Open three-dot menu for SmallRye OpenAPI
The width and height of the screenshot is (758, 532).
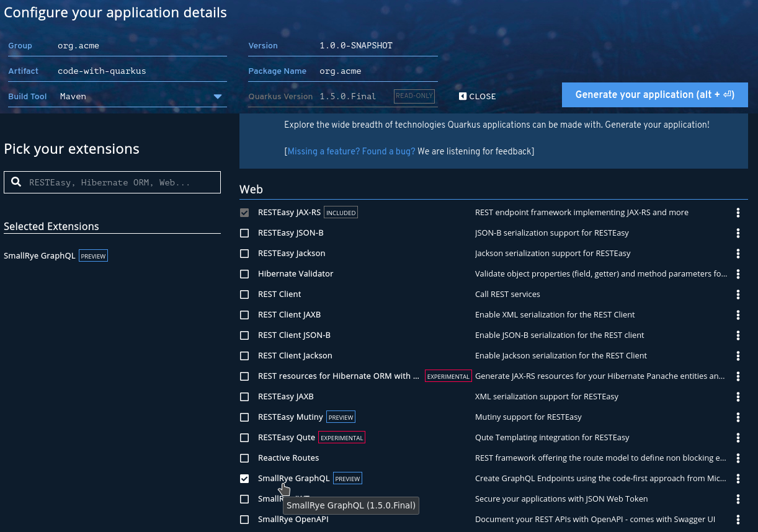[738, 520]
